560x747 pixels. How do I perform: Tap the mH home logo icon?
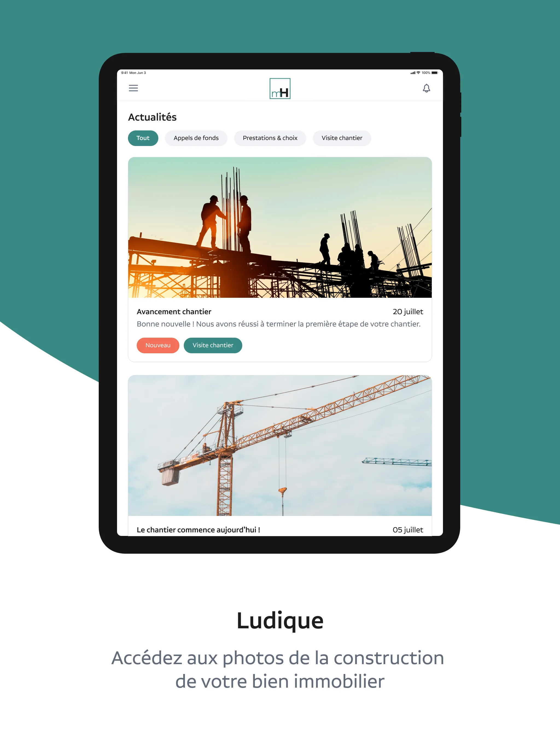click(x=281, y=88)
